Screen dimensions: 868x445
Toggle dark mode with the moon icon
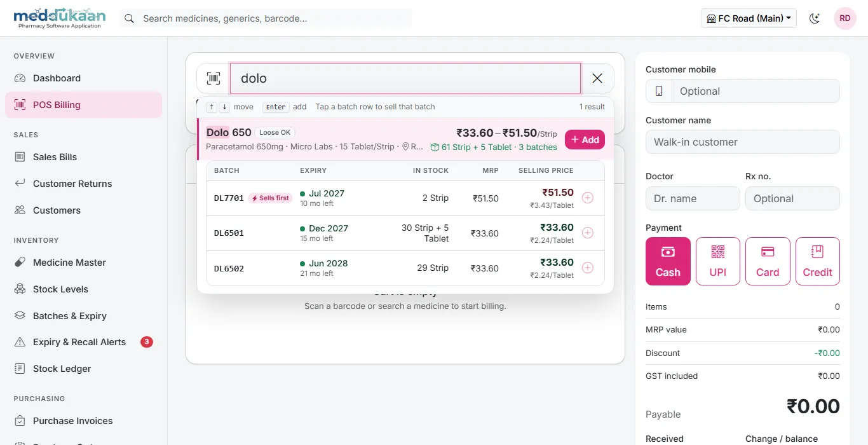(815, 18)
